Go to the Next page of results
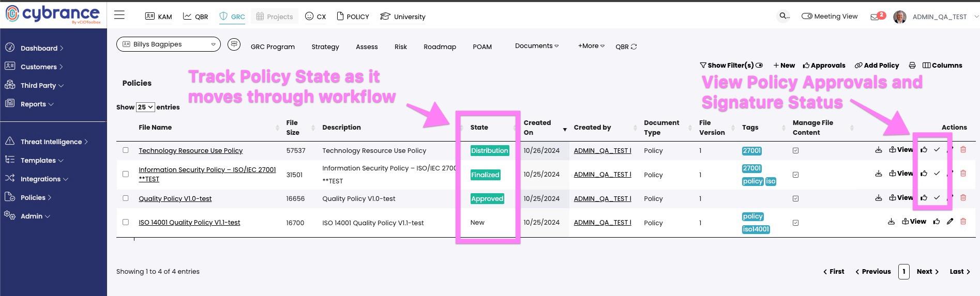 coord(927,271)
